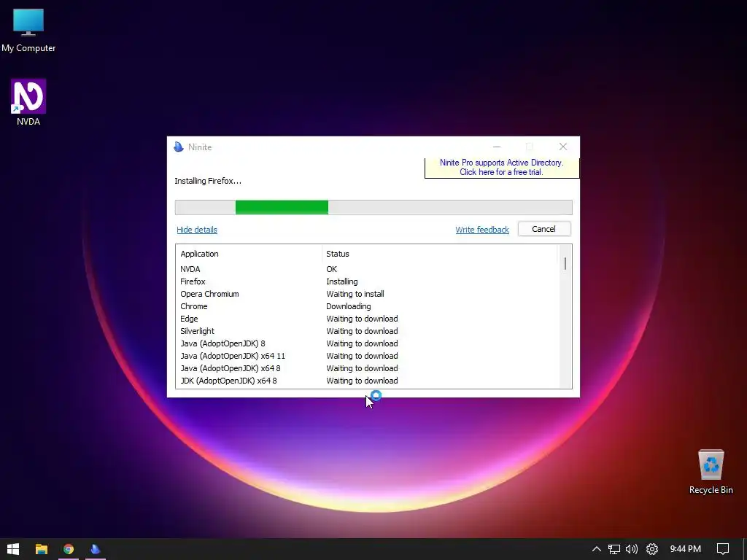Viewport: 747px width, 560px height.
Task: Select the Chrome row in the list
Action: [x=367, y=306]
